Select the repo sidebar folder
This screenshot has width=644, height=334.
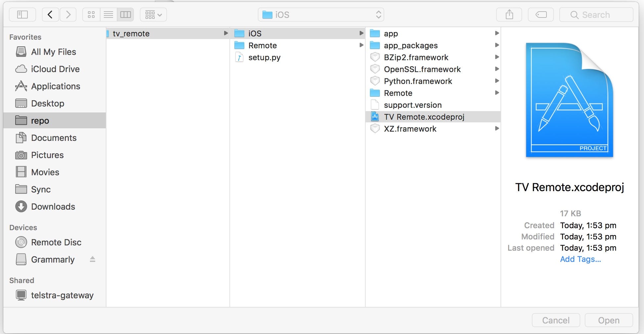click(x=55, y=121)
